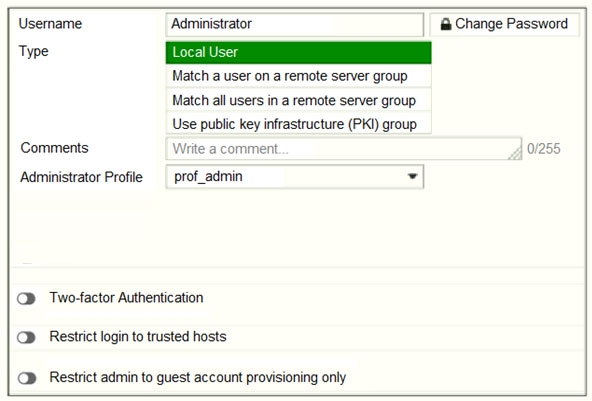Click the Comments field label
This screenshot has height=401, width=592.
pos(54,148)
